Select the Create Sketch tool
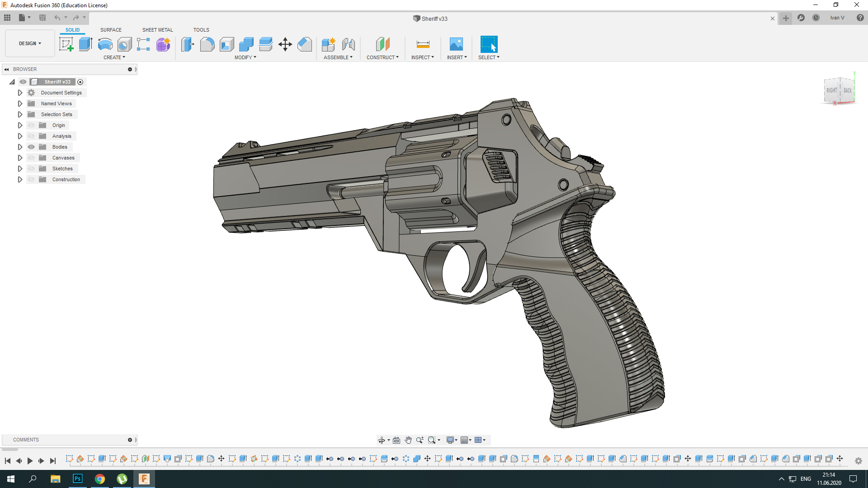This screenshot has height=488, width=868. (66, 44)
